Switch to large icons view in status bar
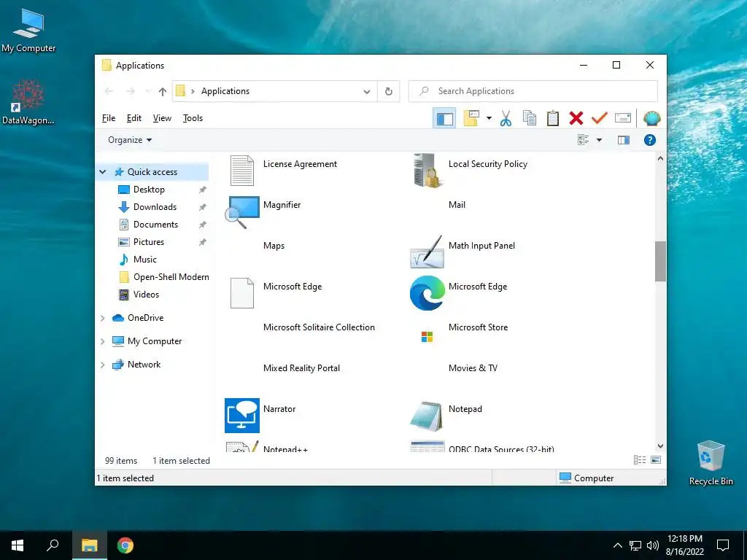 pyautogui.click(x=656, y=460)
